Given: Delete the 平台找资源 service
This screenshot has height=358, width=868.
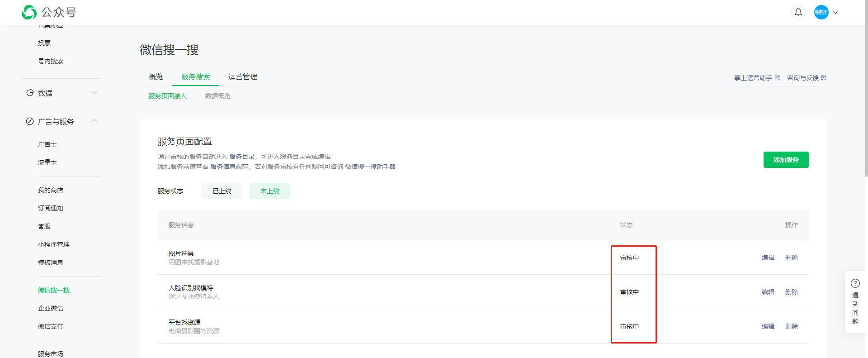Looking at the screenshot, I should coord(792,326).
